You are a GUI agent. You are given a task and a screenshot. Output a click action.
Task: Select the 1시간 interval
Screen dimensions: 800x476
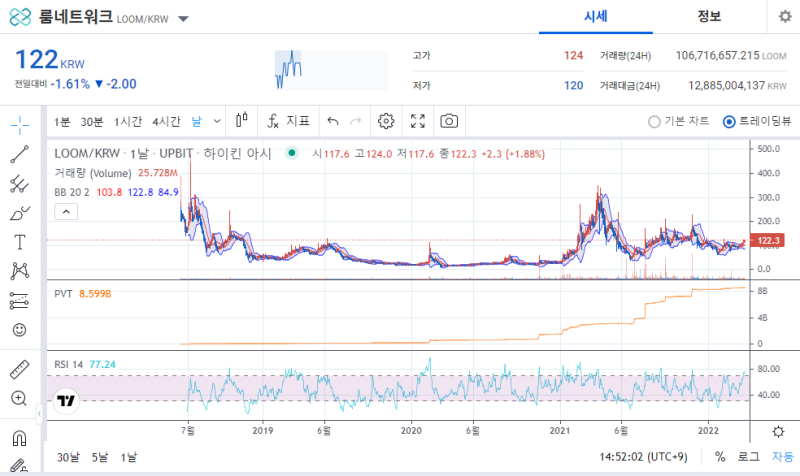(x=128, y=121)
